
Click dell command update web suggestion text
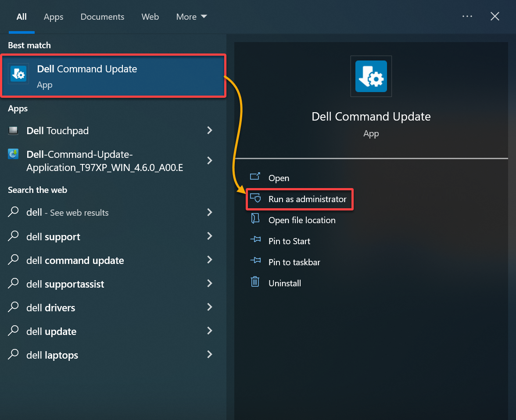(75, 260)
